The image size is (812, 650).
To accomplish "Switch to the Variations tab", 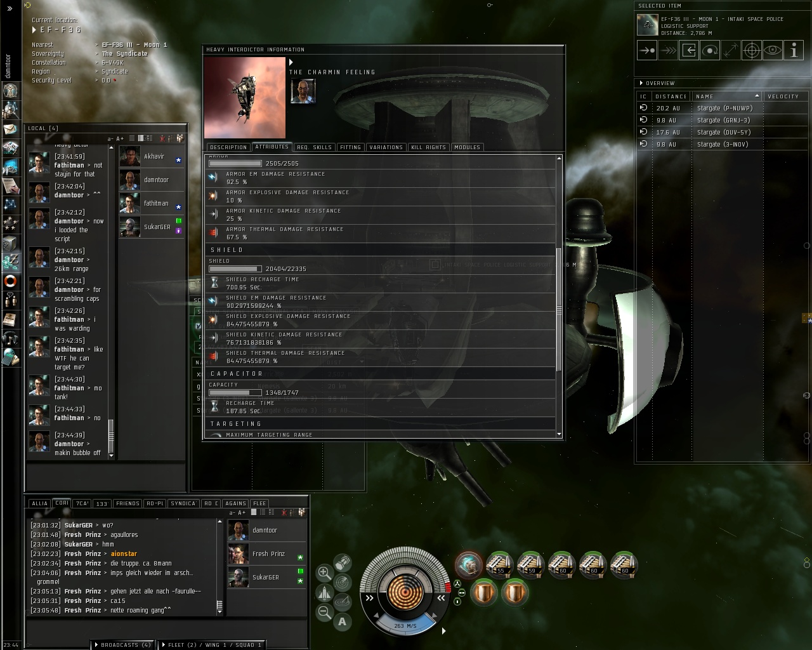I will coord(386,147).
